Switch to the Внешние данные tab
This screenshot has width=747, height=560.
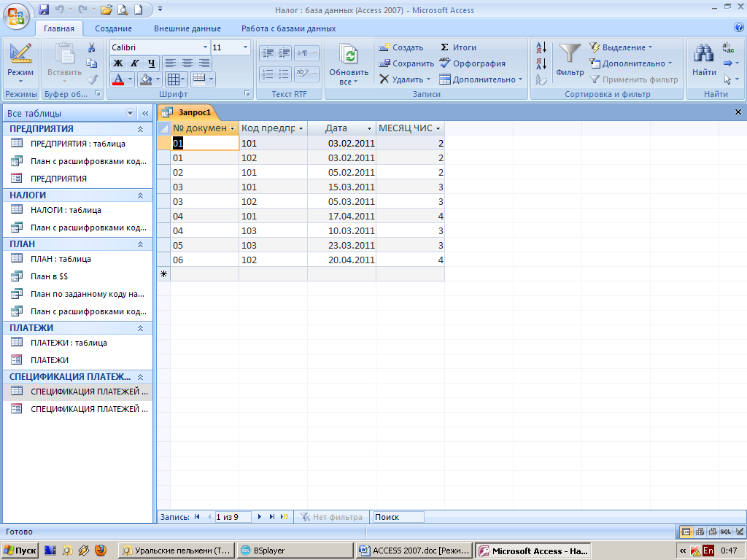click(x=187, y=28)
